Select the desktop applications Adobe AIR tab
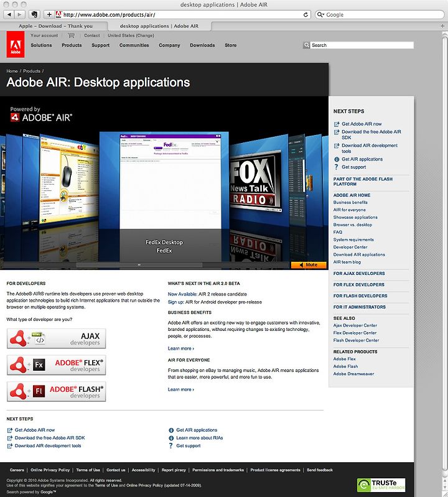This screenshot has width=448, height=497. [159, 26]
